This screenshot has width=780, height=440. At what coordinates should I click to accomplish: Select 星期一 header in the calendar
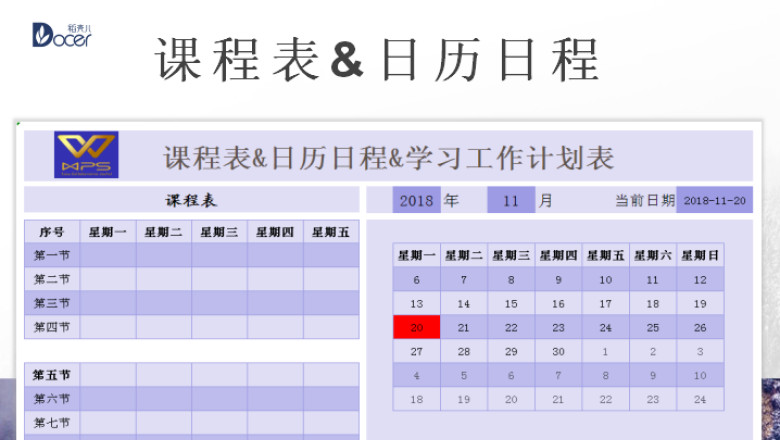[x=416, y=256]
